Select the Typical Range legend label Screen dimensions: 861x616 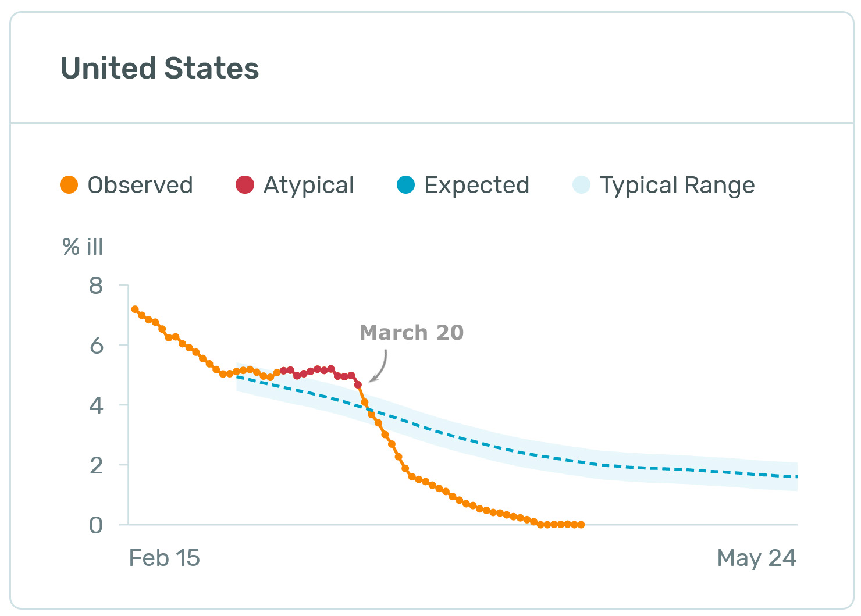point(677,185)
